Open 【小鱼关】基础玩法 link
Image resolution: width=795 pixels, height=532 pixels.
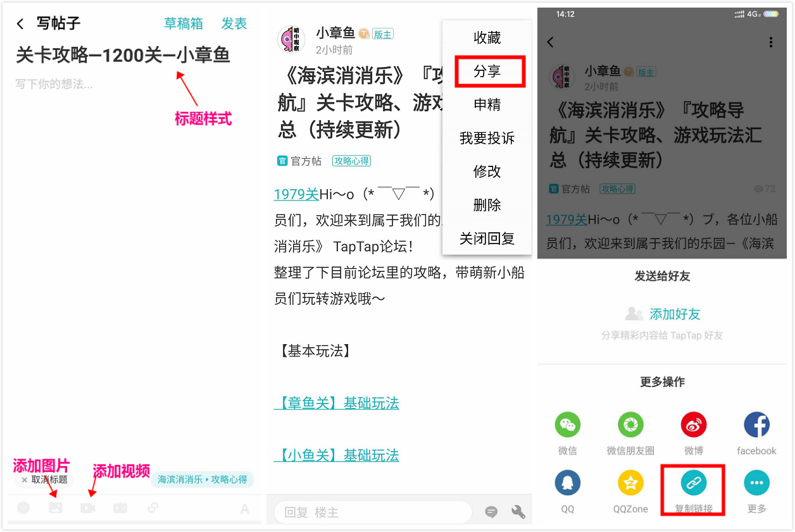[337, 455]
